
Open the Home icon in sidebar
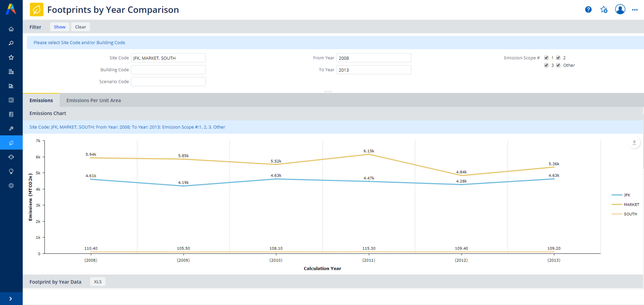point(11,29)
